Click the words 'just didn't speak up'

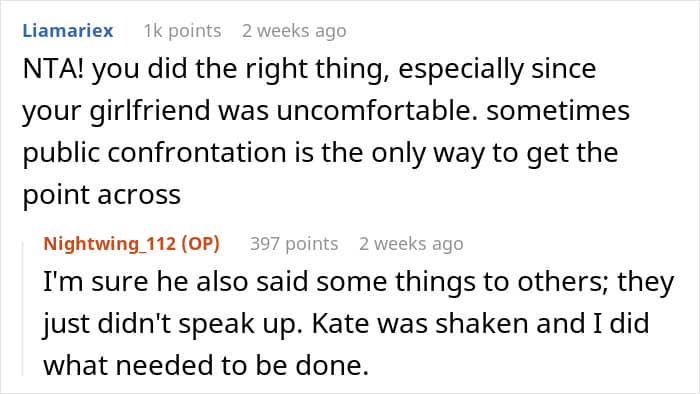click(170, 324)
